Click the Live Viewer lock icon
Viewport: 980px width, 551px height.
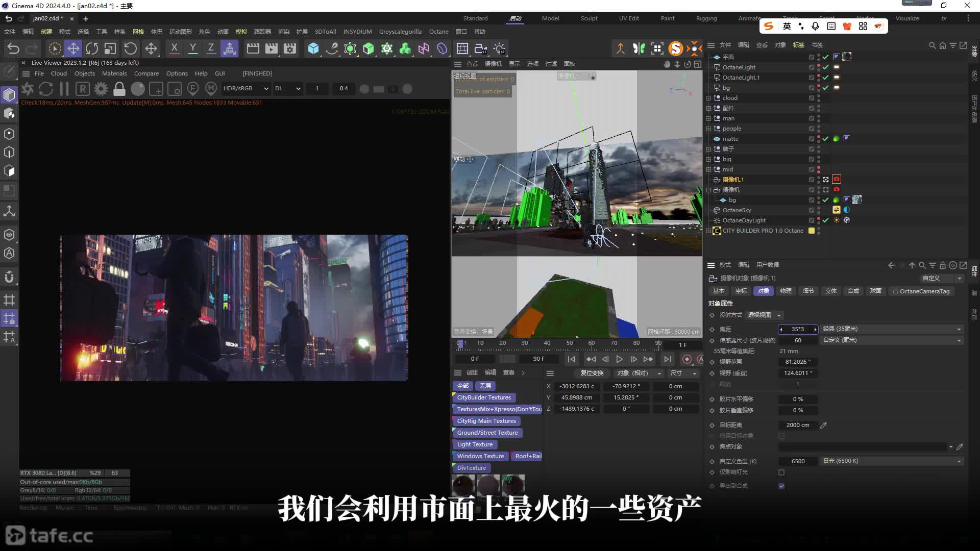click(119, 89)
